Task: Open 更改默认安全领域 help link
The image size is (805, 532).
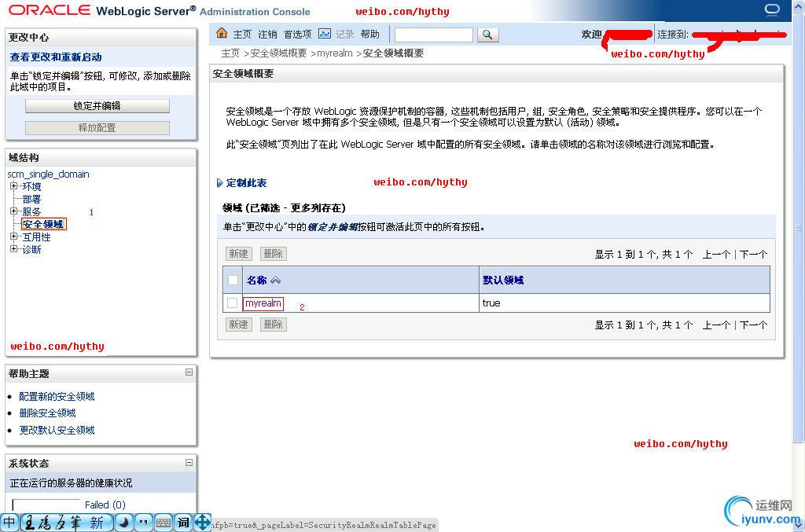Action: 57,430
